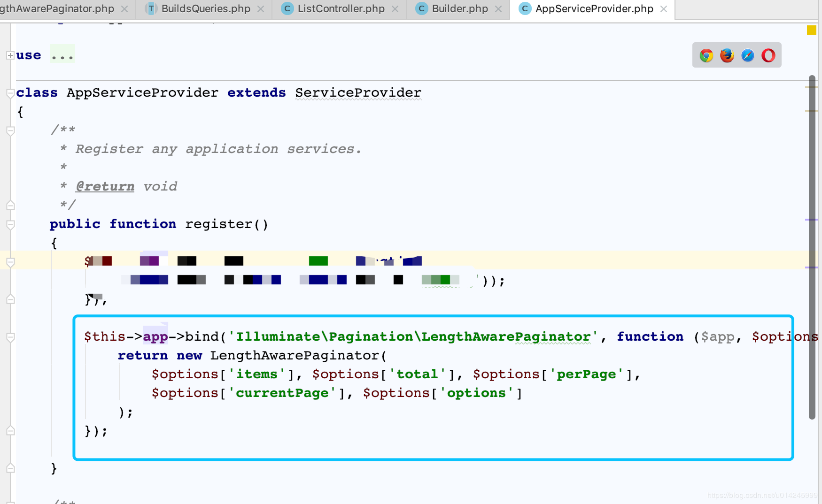Viewport: 822px width, 504px height.
Task: Click the yellow inspection status indicator
Action: [811, 30]
